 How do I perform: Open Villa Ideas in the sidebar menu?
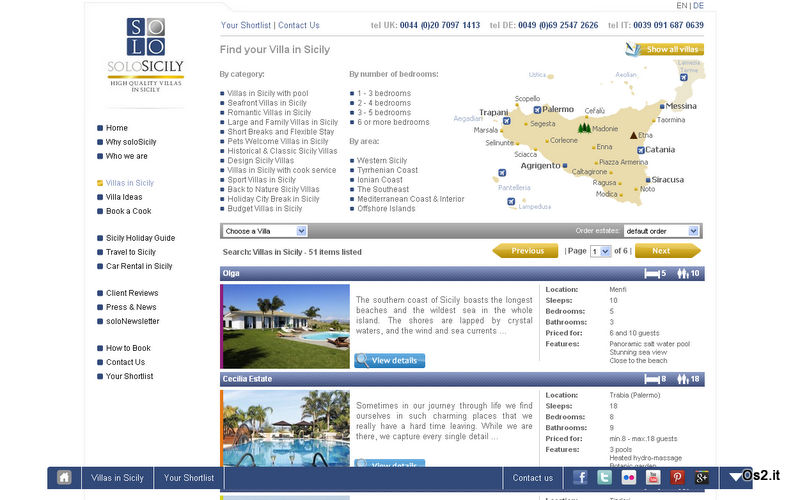click(x=124, y=197)
